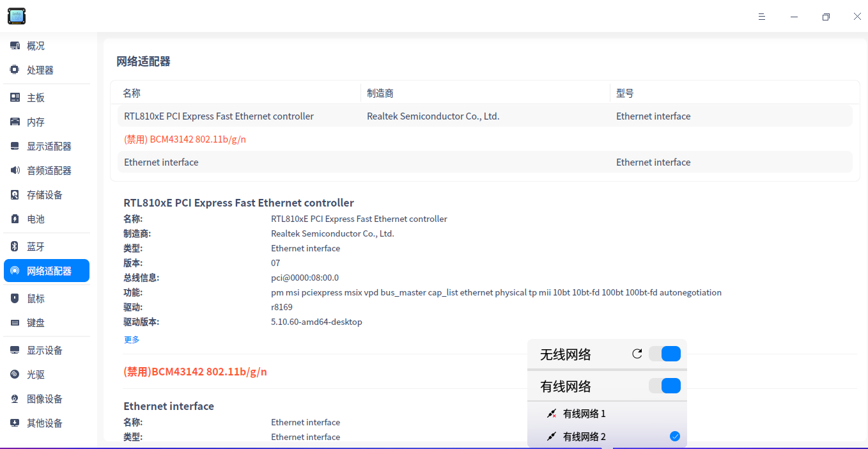Screen dimensions: 868x449
Task: Click the Device Manager app logo icon
Action: pos(17,16)
